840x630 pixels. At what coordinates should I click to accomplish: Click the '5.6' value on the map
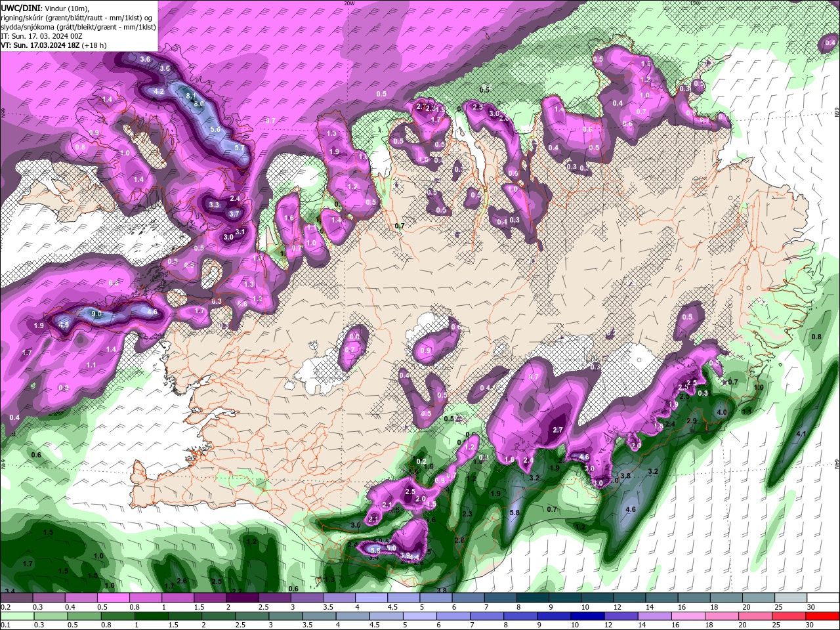click(x=215, y=129)
